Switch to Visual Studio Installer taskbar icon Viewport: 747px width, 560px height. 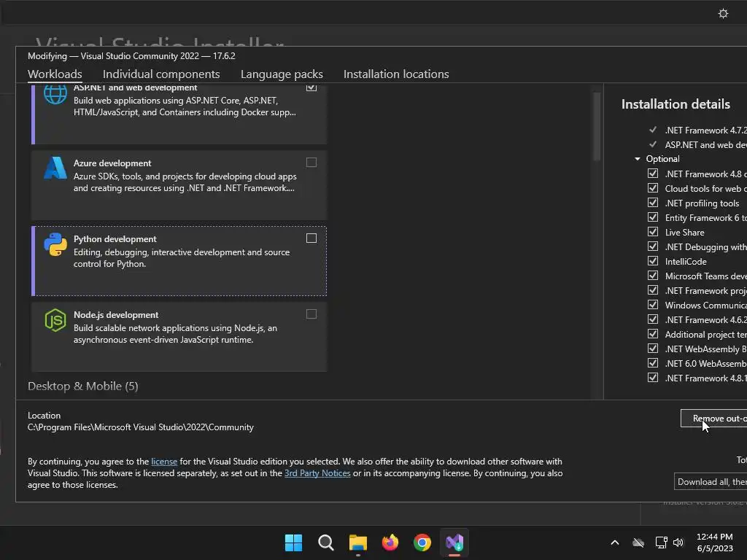(x=454, y=542)
